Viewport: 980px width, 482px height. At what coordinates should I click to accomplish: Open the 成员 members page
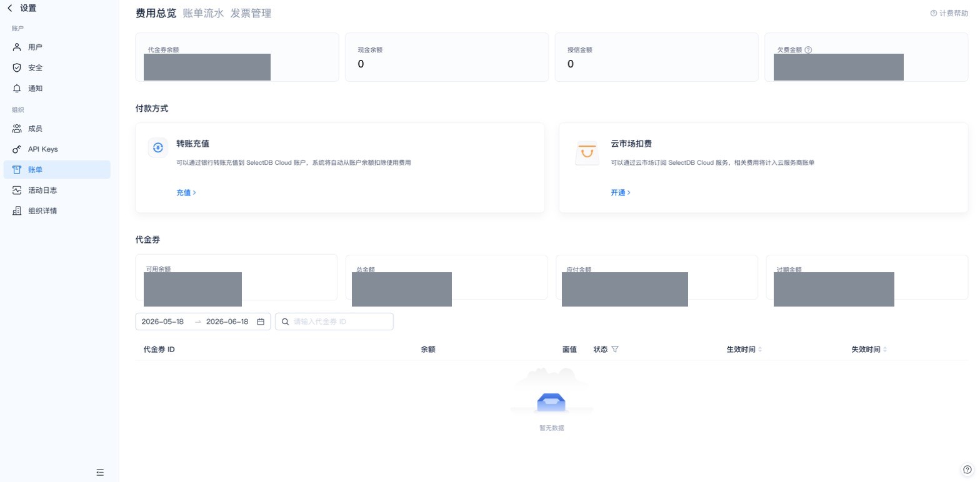57,129
